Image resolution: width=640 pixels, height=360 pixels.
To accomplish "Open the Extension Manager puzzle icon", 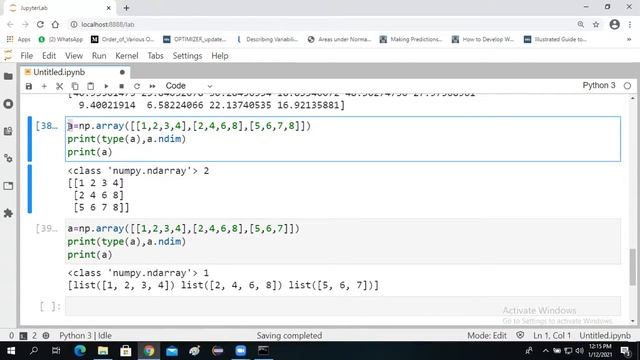I will (8, 213).
